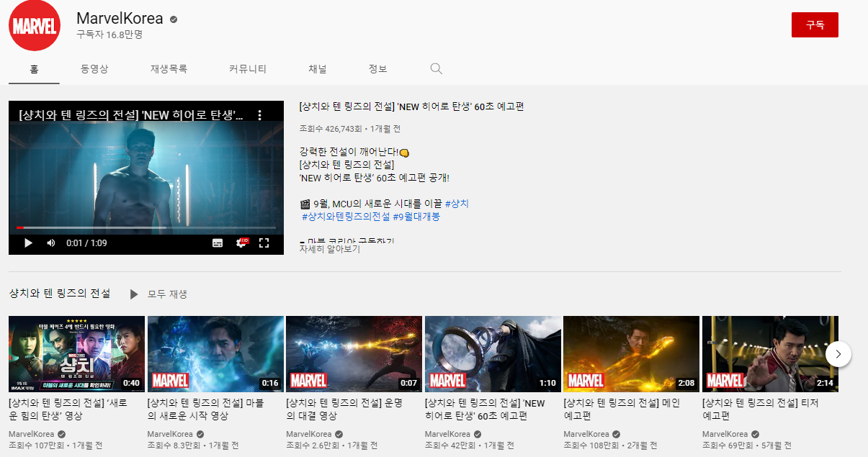Subscribe with the red 구독 button

tap(815, 24)
